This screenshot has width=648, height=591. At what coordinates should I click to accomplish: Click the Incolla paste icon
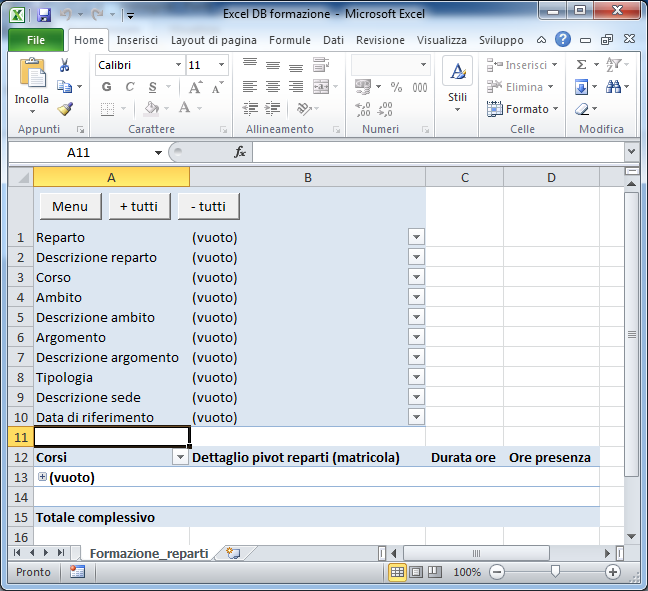[32, 78]
